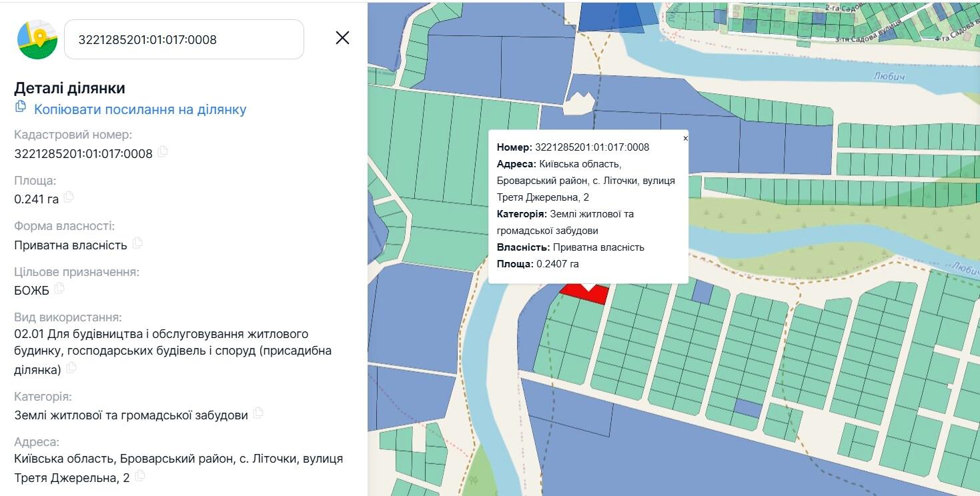The width and height of the screenshot is (980, 496).
Task: Copy the Площа 0.241 га value
Action: pos(69,197)
